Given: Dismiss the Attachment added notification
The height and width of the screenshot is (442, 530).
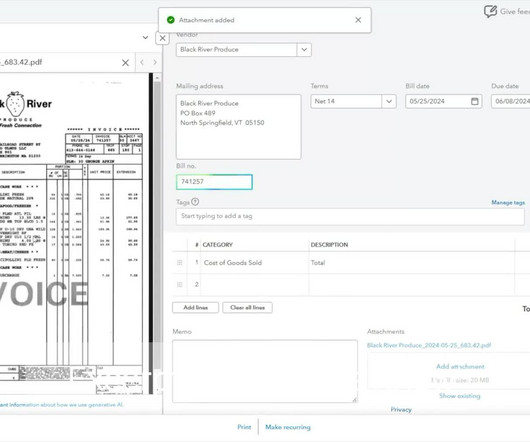Looking at the screenshot, I should (358, 20).
